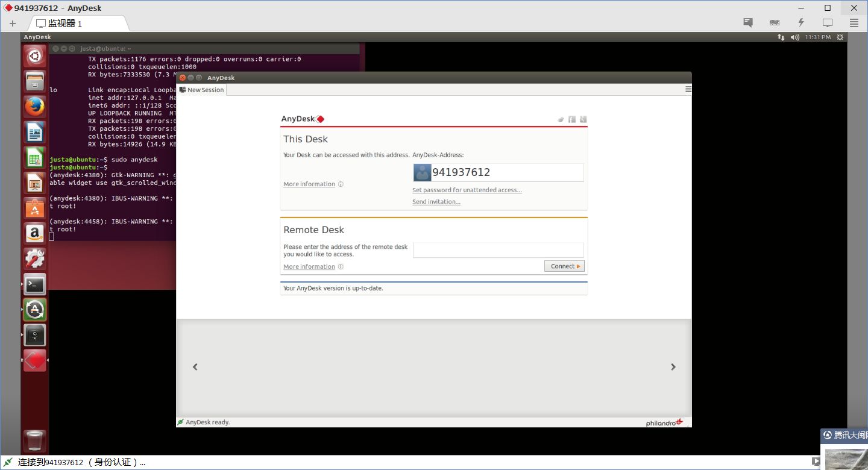868x470 pixels.
Task: Launch Firefox from Ubuntu launcher
Action: point(35,107)
